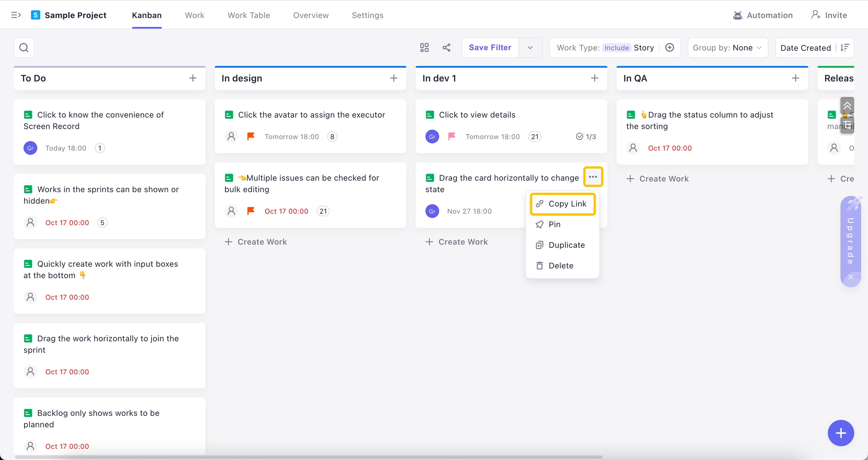This screenshot has width=868, height=460.
Task: Open the Date Created sort dropdown
Action: [805, 48]
